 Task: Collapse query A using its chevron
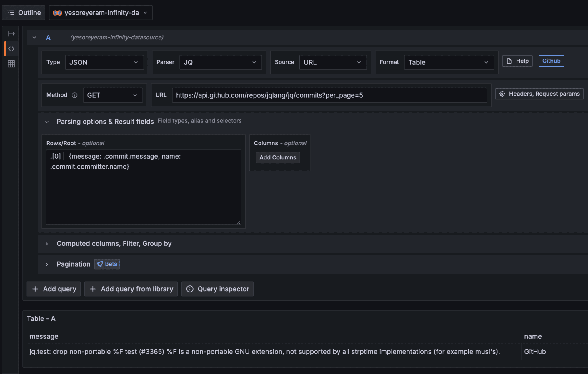[34, 37]
